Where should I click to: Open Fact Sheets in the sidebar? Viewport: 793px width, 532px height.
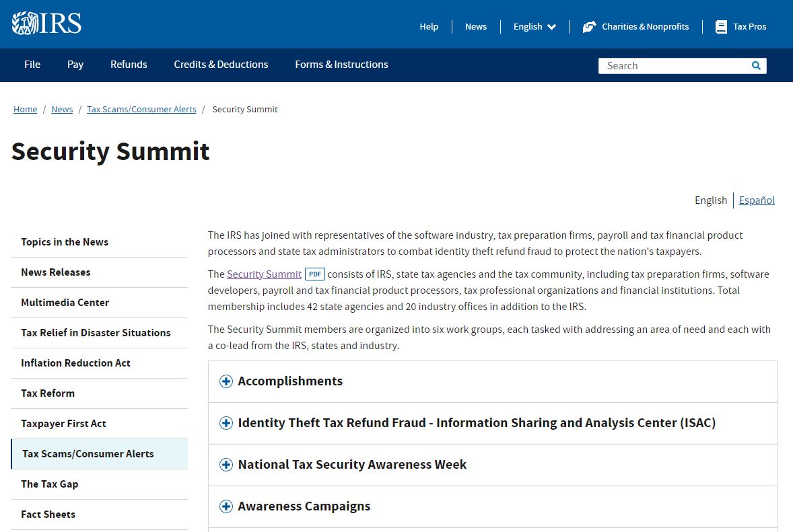pyautogui.click(x=100, y=515)
